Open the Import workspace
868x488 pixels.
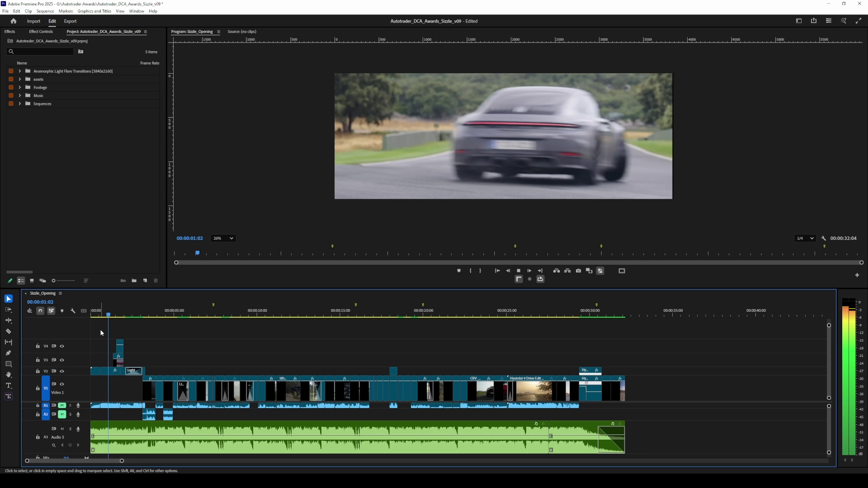point(33,21)
